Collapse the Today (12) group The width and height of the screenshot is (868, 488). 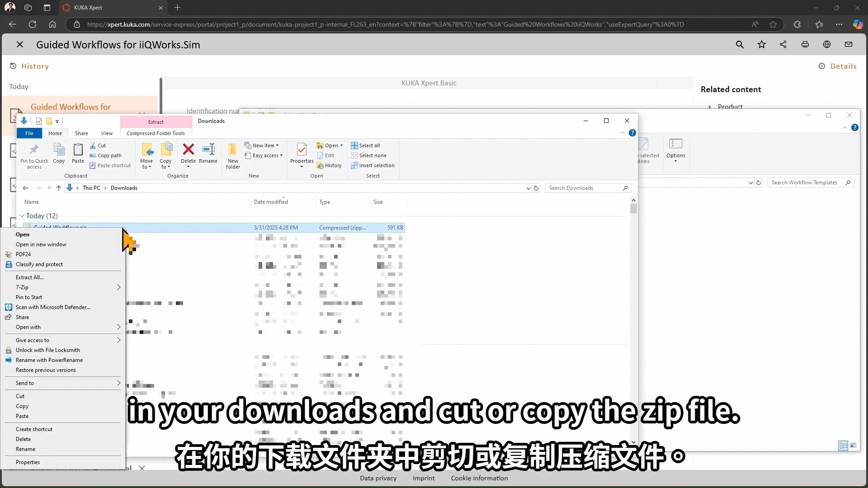pyautogui.click(x=22, y=216)
